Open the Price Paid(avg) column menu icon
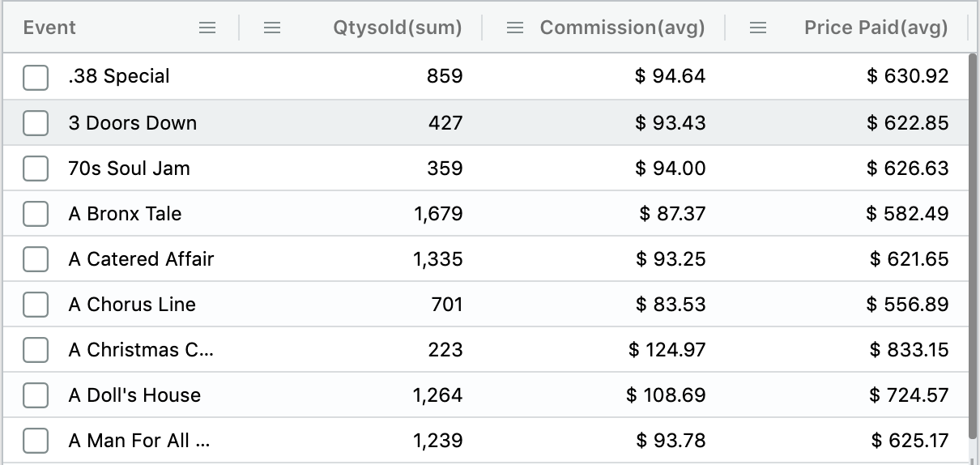 pyautogui.click(x=758, y=28)
